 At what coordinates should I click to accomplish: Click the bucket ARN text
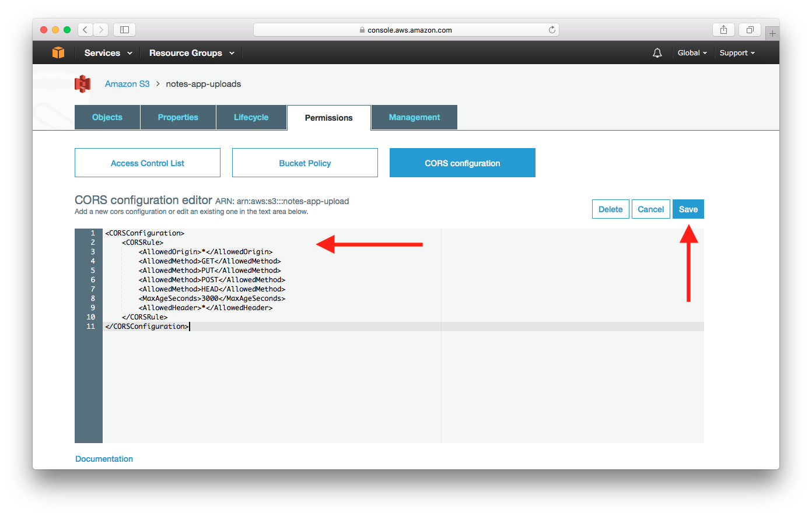click(x=282, y=201)
